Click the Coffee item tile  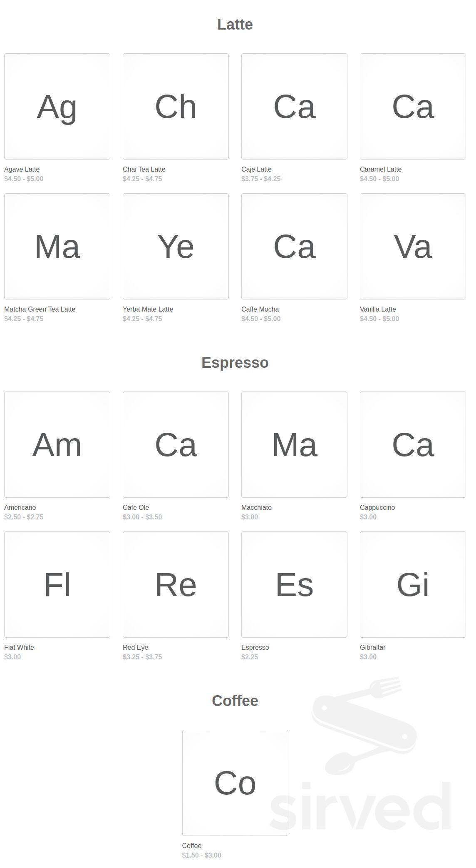pos(235,783)
